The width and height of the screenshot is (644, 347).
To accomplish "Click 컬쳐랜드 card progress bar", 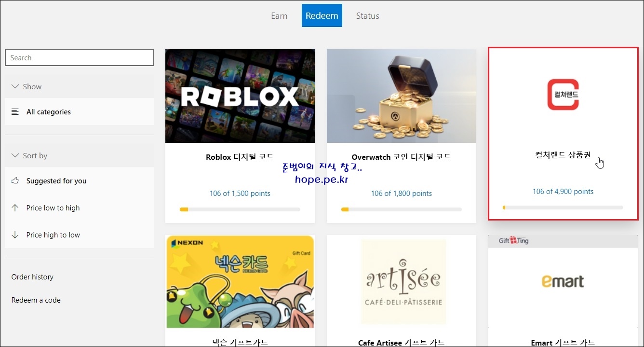I will click(x=563, y=208).
